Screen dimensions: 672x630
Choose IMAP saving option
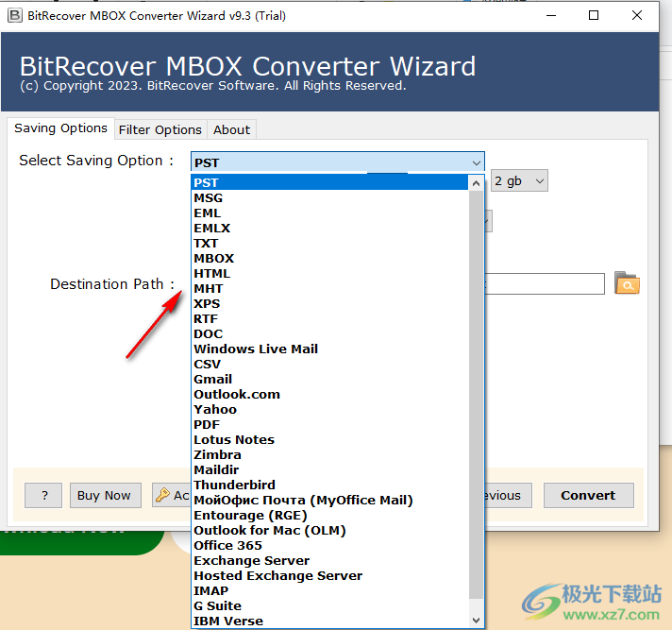coord(329,591)
